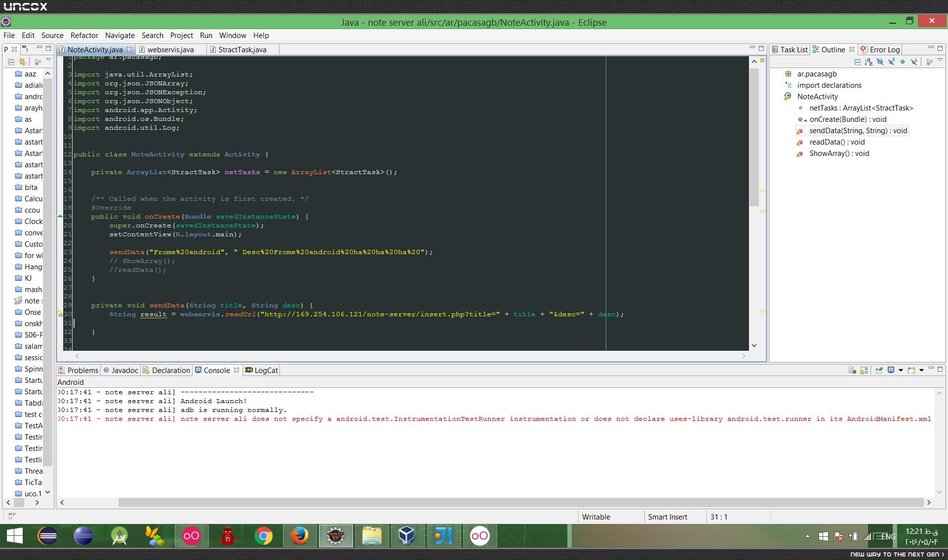This screenshot has width=948, height=560.
Task: Switch to webservis.java editor tab
Action: tap(170, 49)
